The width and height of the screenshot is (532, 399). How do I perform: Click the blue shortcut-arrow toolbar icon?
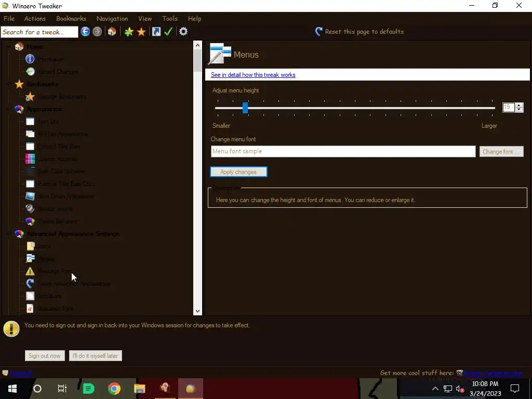click(156, 32)
